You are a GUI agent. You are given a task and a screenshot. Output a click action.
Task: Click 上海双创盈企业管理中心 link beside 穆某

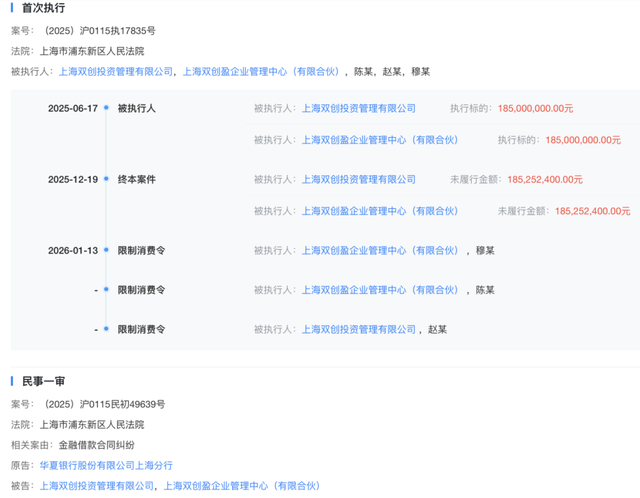pos(380,251)
